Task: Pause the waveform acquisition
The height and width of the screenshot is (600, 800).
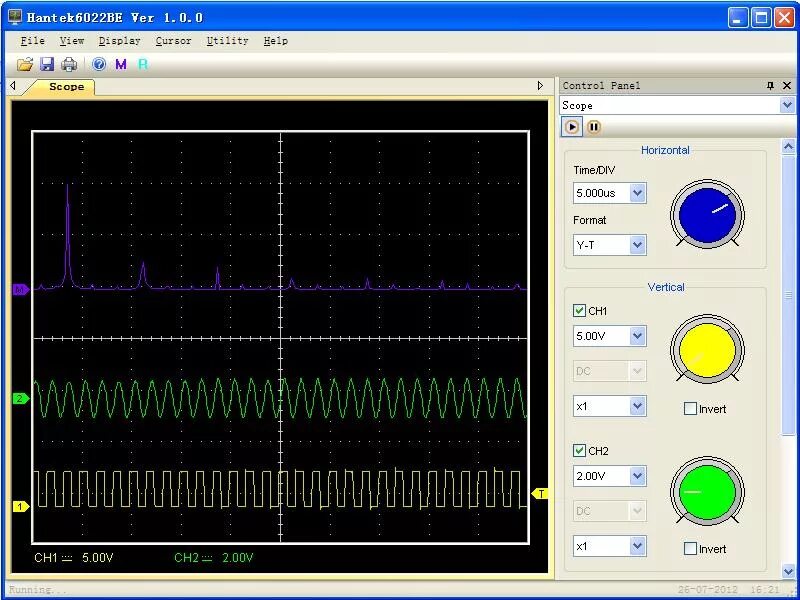Action: click(x=595, y=127)
